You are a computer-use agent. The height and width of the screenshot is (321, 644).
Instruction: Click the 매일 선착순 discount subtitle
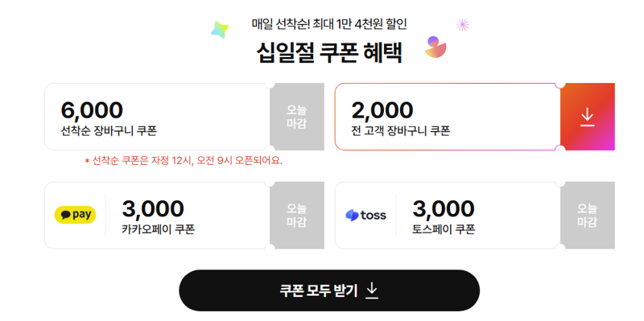pos(329,24)
